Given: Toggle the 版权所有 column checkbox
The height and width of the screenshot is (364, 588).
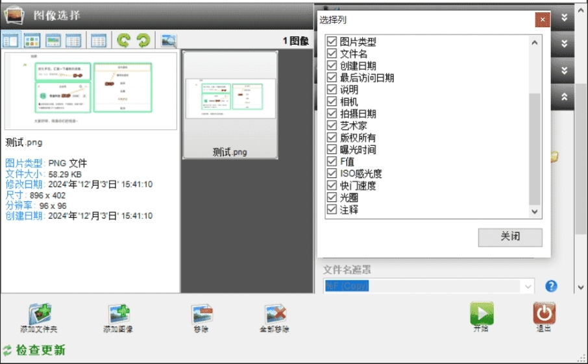Looking at the screenshot, I should pos(332,137).
